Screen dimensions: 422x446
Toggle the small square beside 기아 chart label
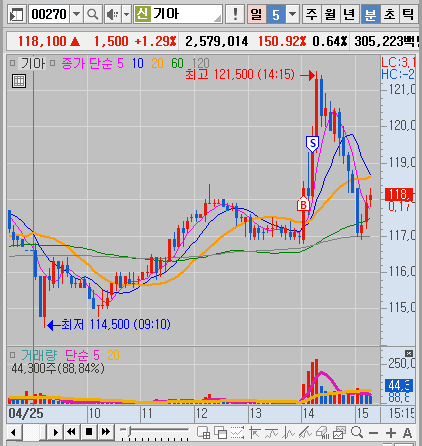(x=12, y=63)
